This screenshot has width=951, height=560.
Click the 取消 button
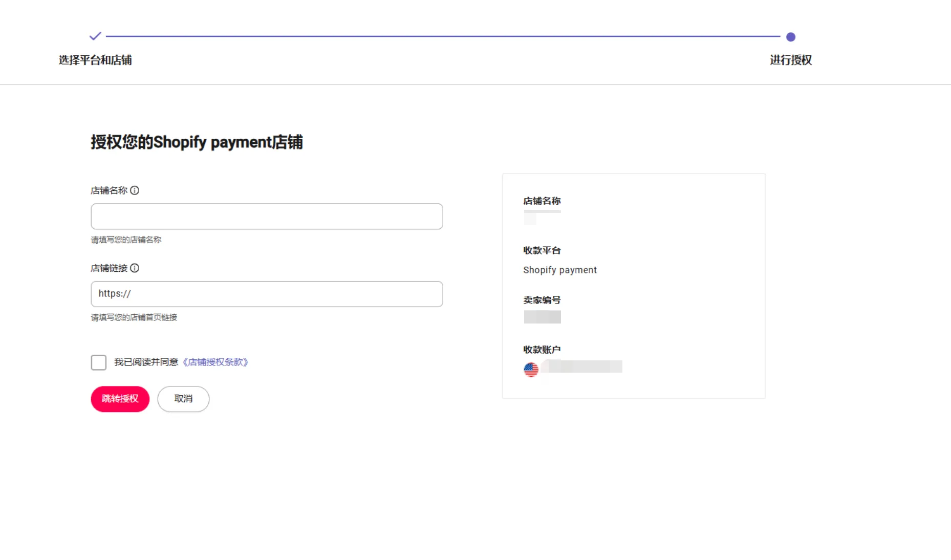(183, 399)
